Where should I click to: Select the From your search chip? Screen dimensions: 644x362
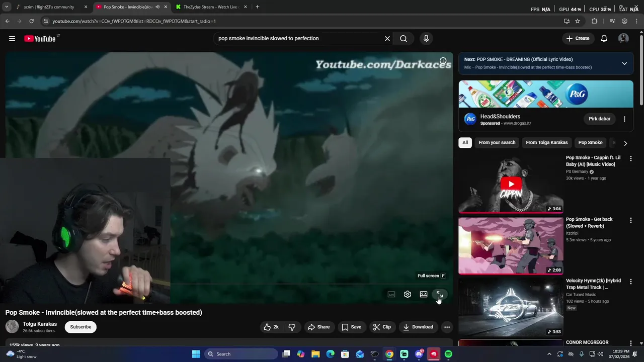(497, 142)
